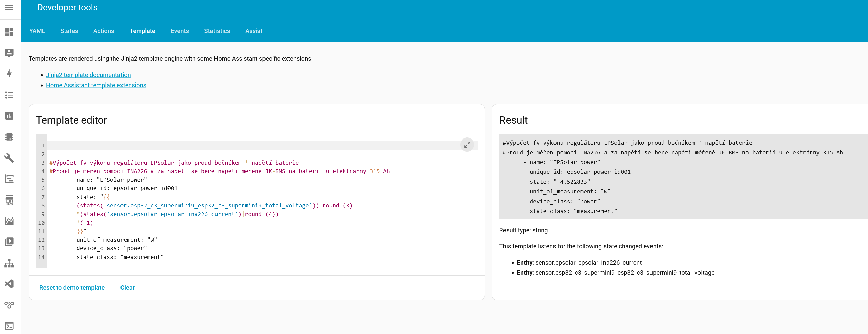Switch to the States tab

point(69,31)
